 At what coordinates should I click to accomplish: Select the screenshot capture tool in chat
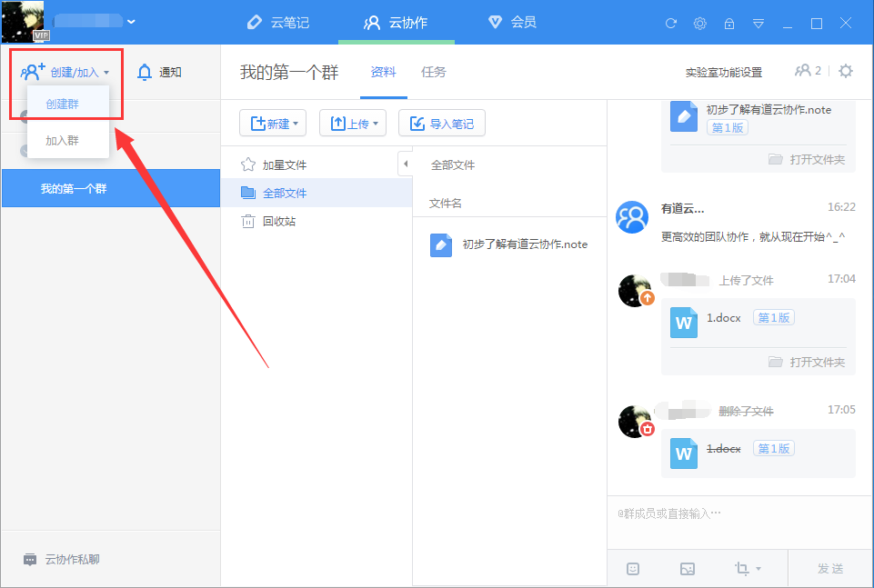742,568
